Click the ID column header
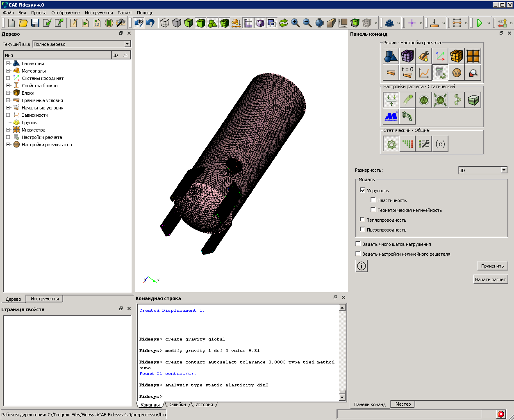The height and width of the screenshot is (420, 514). (x=121, y=55)
